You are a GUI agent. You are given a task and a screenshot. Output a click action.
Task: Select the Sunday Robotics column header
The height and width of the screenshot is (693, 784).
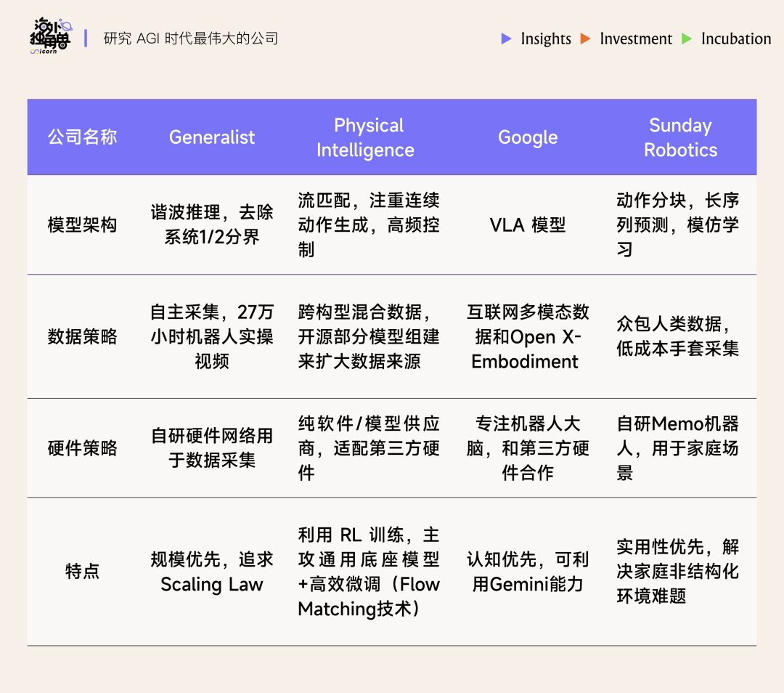(680, 137)
